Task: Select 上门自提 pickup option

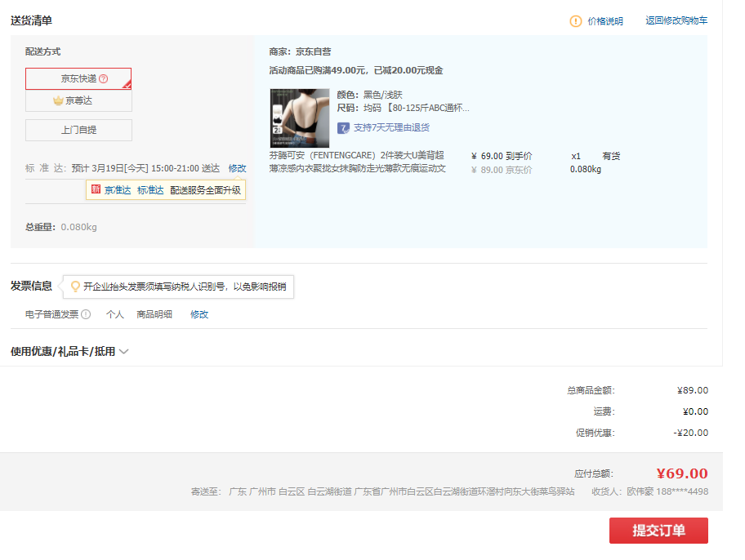Action: click(78, 131)
